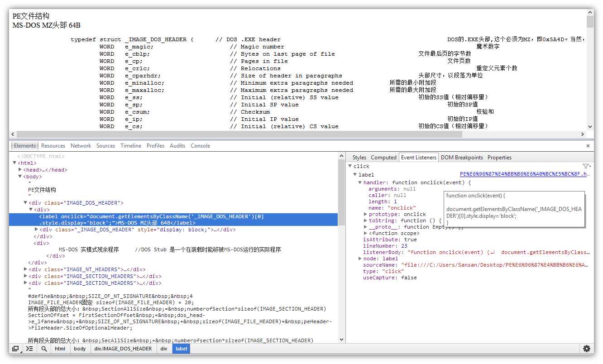Show the Styles sidebar pane

pos(359,158)
